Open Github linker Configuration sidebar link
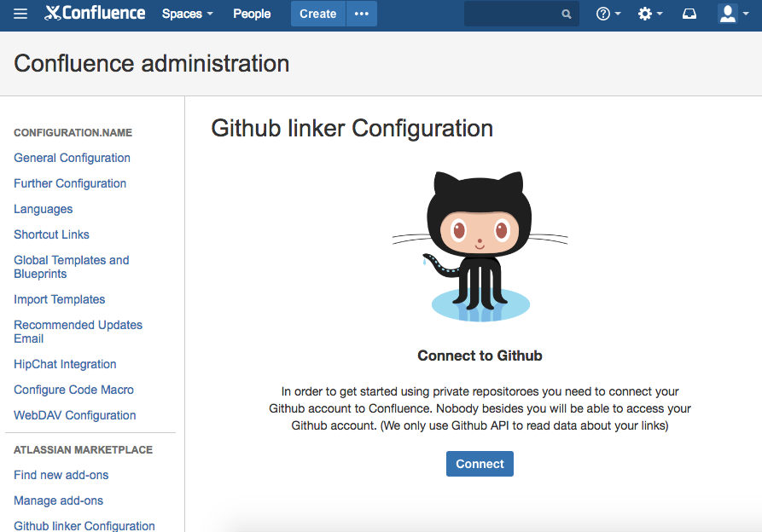 coord(84,526)
